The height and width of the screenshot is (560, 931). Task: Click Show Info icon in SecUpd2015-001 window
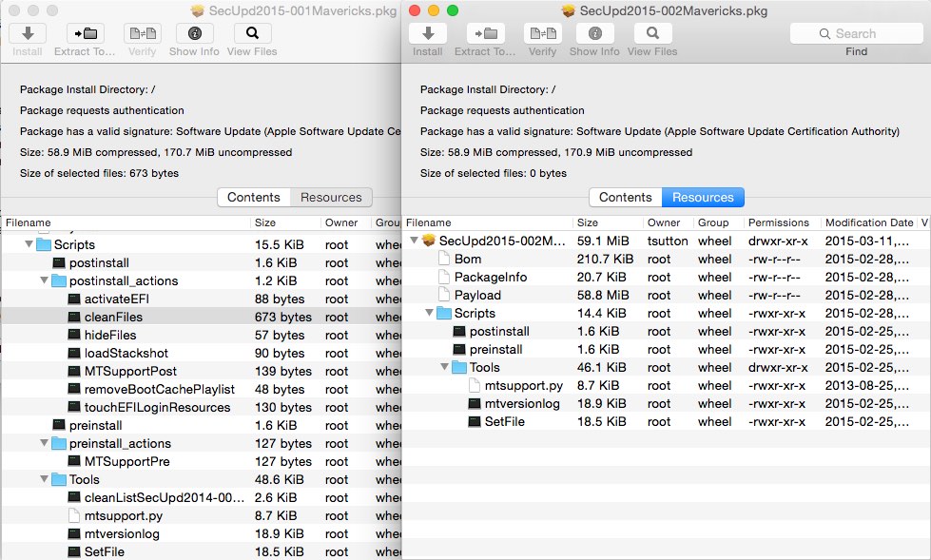(194, 33)
